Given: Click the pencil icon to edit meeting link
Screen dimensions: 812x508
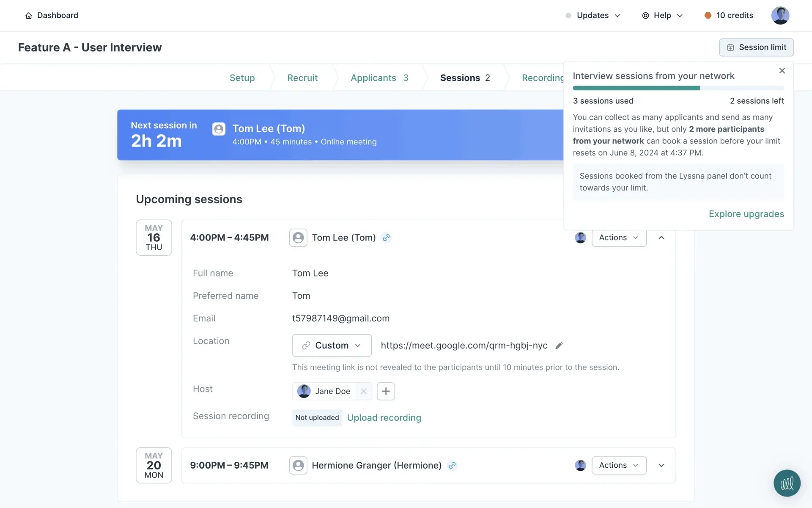Looking at the screenshot, I should [559, 345].
